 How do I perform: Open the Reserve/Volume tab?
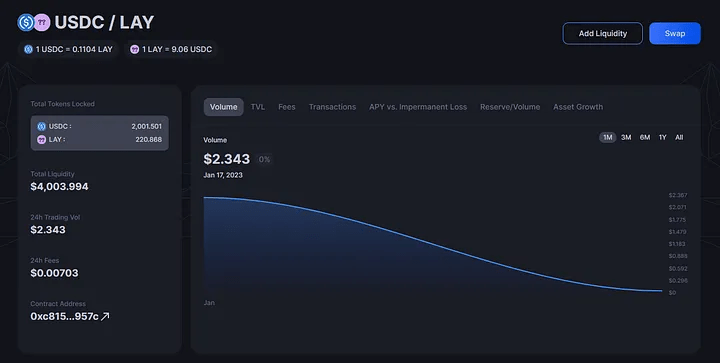pyautogui.click(x=510, y=107)
